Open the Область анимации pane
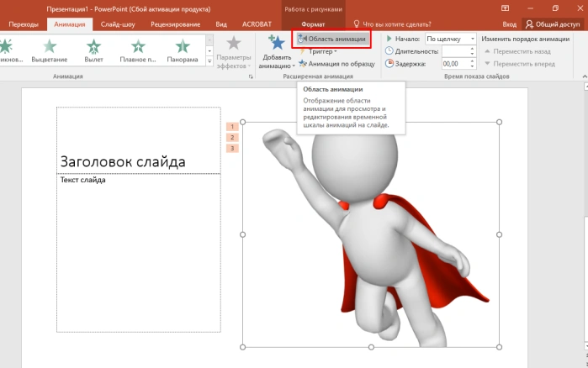The width and height of the screenshot is (588, 368). click(x=332, y=39)
